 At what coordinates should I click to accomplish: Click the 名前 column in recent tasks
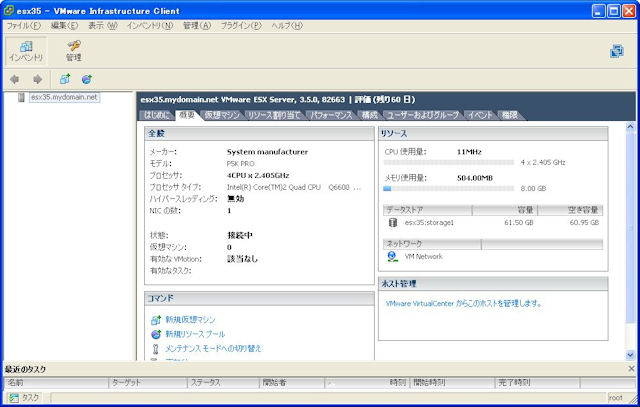point(56,383)
